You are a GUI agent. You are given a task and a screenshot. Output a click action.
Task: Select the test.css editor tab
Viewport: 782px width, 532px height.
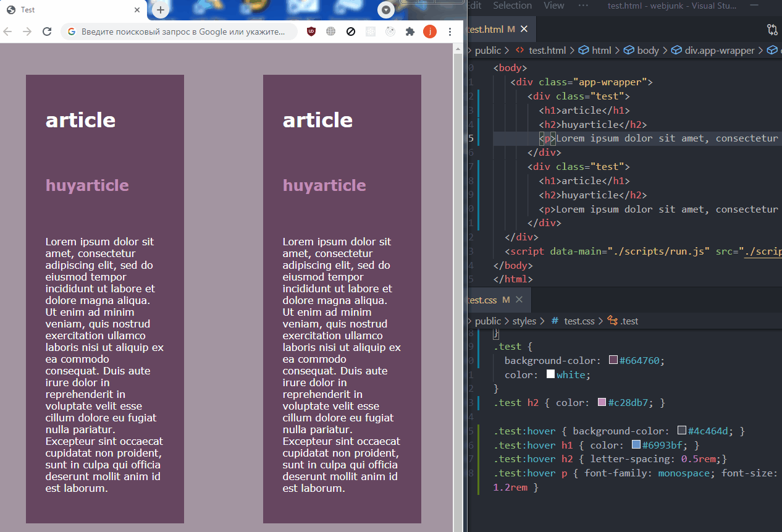(499, 300)
